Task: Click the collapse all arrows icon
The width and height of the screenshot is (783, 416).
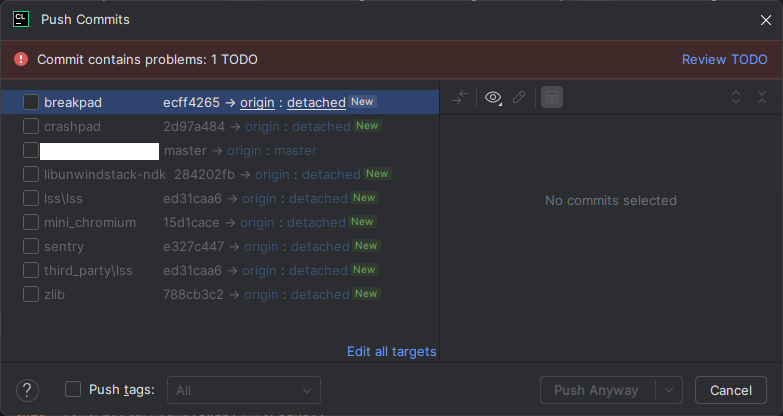Action: 762,97
